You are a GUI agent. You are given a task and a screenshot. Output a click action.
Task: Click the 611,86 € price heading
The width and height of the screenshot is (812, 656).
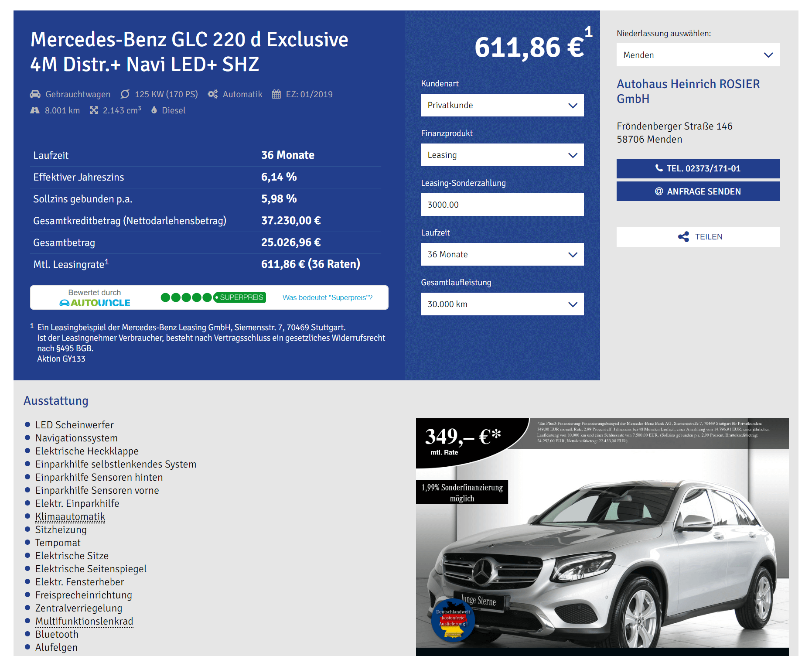tap(529, 47)
